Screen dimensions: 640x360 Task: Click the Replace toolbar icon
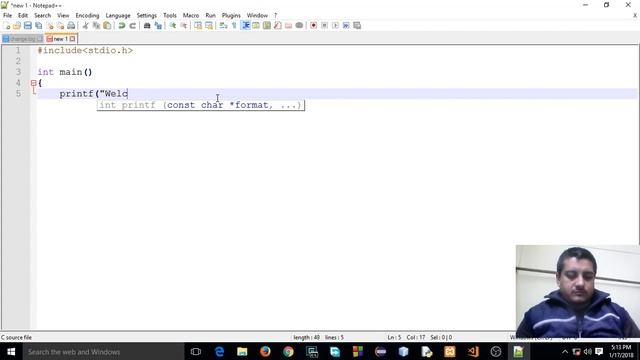[x=158, y=26]
